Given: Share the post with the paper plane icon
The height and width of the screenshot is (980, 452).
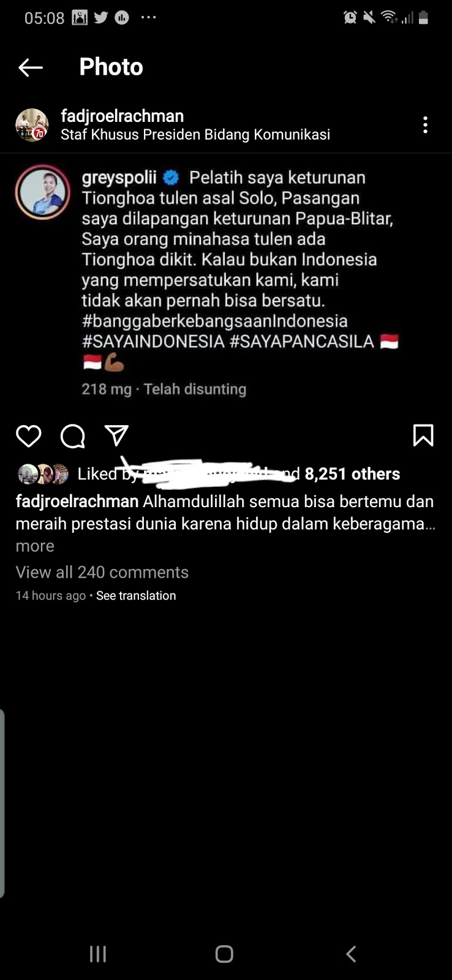Looking at the screenshot, I should [116, 435].
